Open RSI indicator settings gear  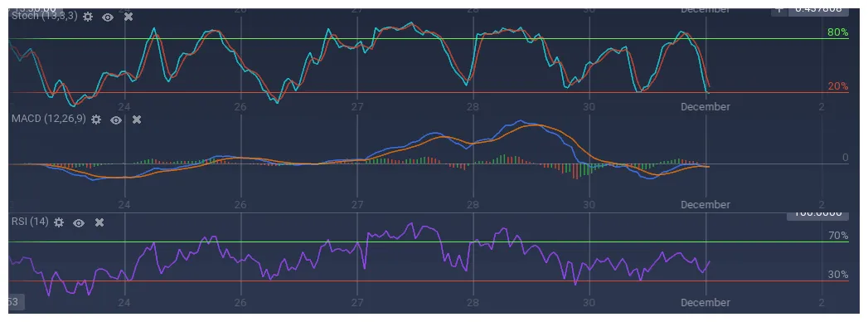click(x=59, y=222)
